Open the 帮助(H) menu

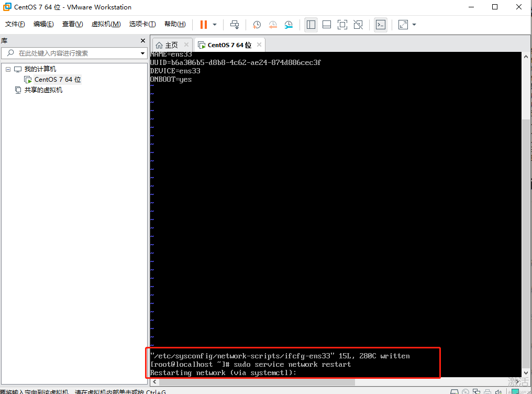coord(175,24)
